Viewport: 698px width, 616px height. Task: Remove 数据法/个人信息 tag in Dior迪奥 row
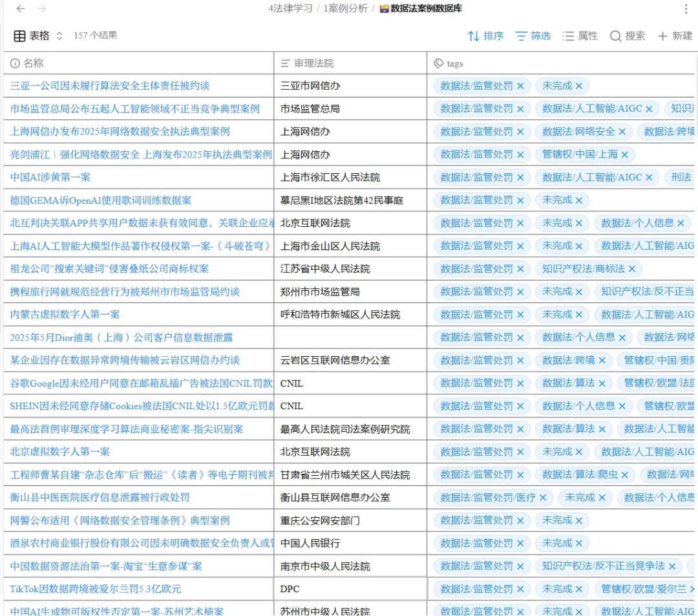(622, 337)
